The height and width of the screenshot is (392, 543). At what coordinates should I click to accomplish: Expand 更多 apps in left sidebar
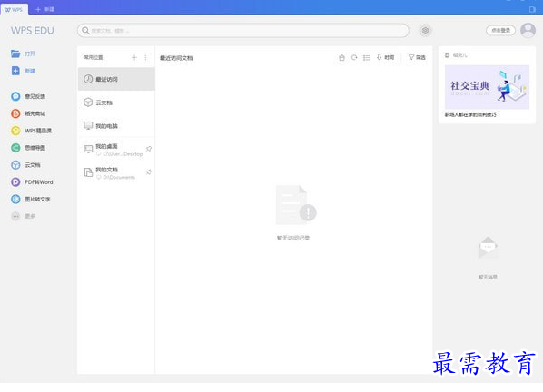click(24, 216)
